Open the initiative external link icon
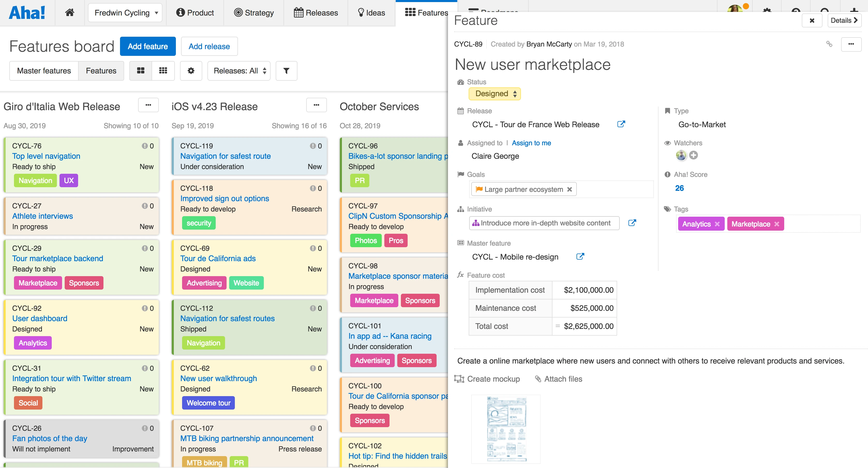Screen dimensions: 868x468 (632, 223)
